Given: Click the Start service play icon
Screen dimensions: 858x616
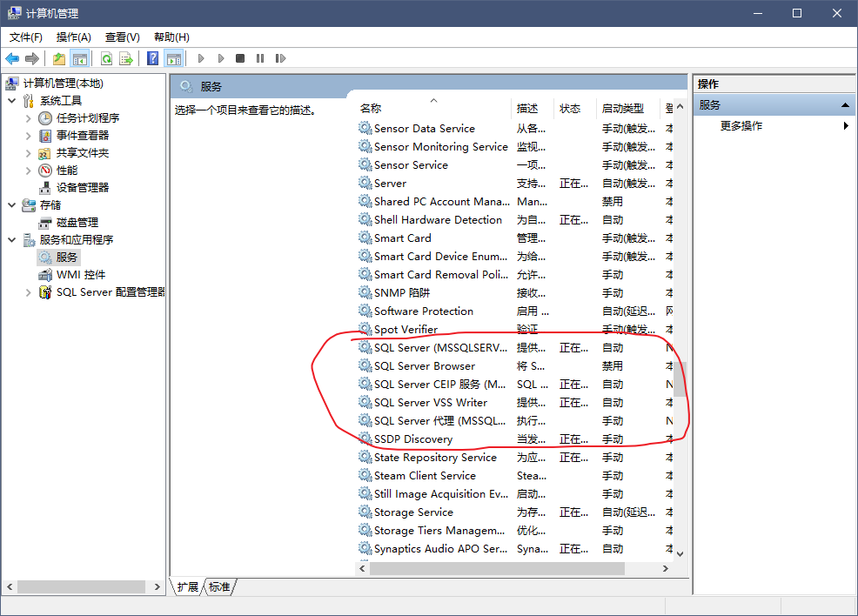Looking at the screenshot, I should 201,58.
